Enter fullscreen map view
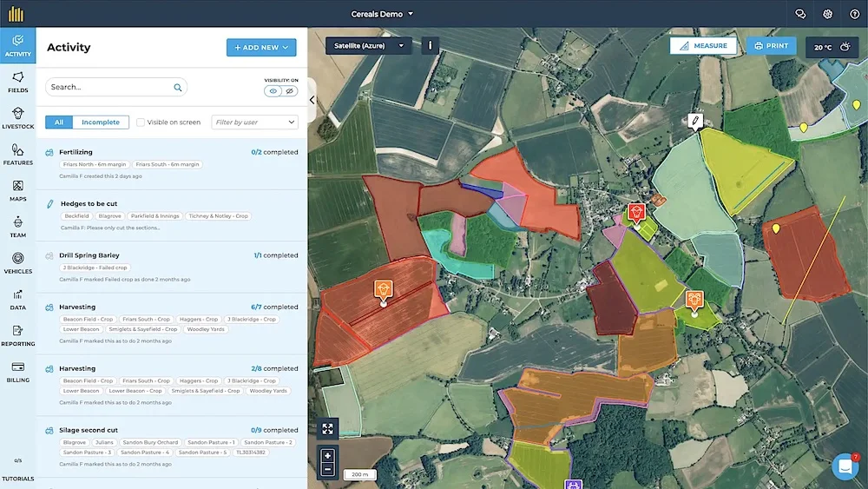The width and height of the screenshot is (868, 489). pos(327,428)
